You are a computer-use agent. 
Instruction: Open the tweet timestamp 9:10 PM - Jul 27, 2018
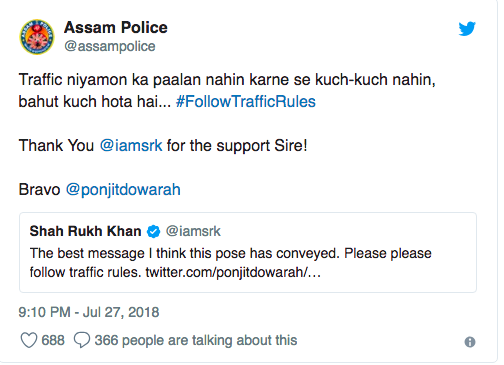[89, 312]
